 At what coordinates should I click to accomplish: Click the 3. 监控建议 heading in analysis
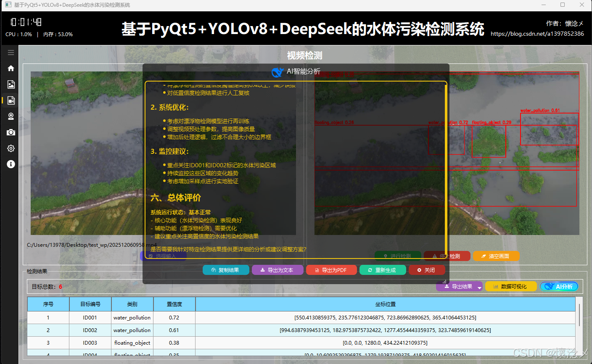click(x=169, y=151)
